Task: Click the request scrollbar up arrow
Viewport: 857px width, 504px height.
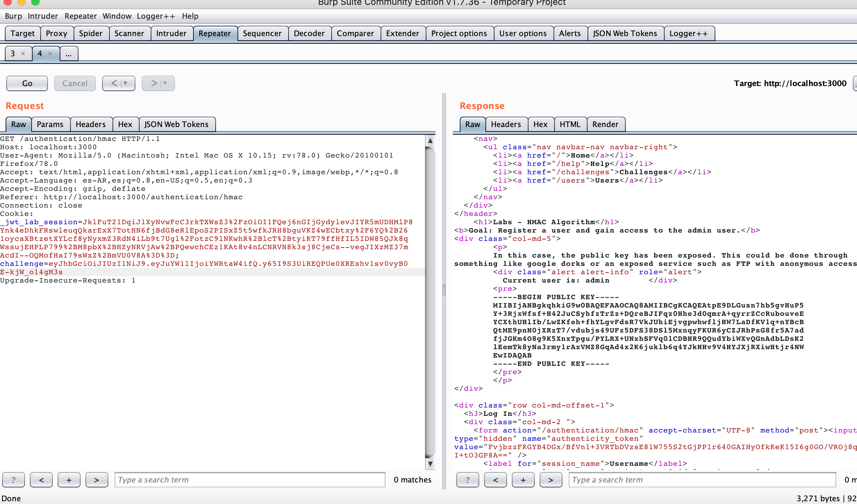Action: pos(430,141)
